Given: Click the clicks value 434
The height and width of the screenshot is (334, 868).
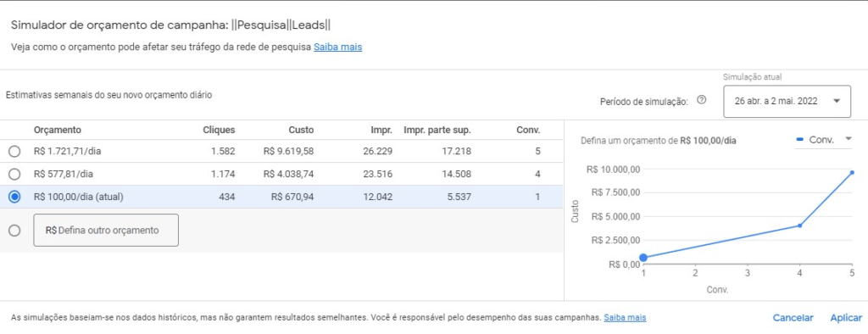Looking at the screenshot, I should point(227,198).
